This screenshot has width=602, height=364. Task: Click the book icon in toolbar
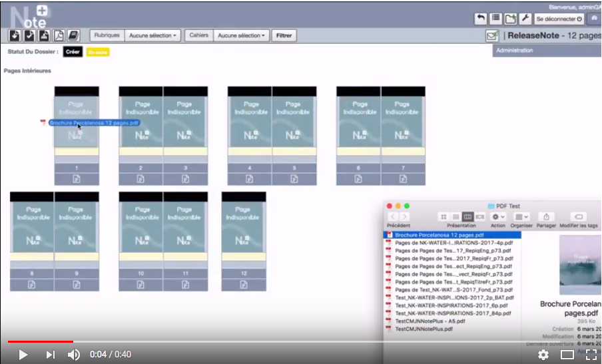73,35
